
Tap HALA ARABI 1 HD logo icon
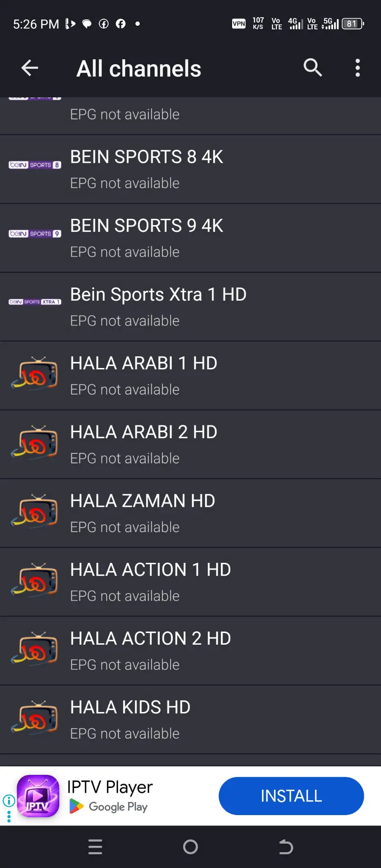(35, 373)
